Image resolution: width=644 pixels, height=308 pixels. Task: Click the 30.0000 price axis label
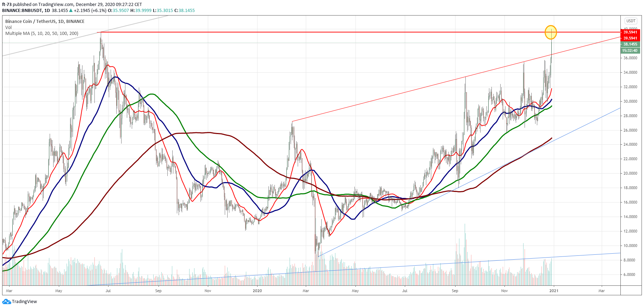(x=630, y=102)
